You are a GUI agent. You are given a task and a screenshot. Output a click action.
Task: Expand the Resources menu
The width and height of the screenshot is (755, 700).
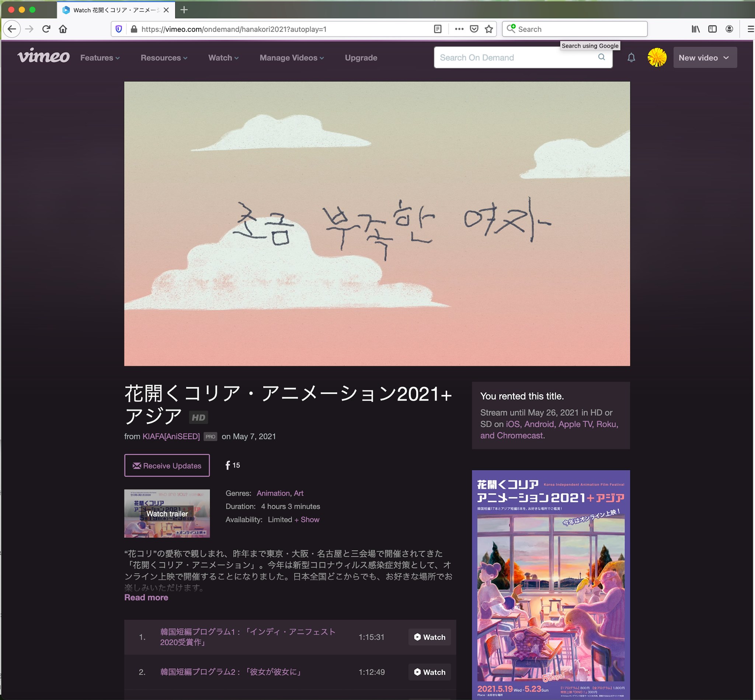pyautogui.click(x=164, y=58)
